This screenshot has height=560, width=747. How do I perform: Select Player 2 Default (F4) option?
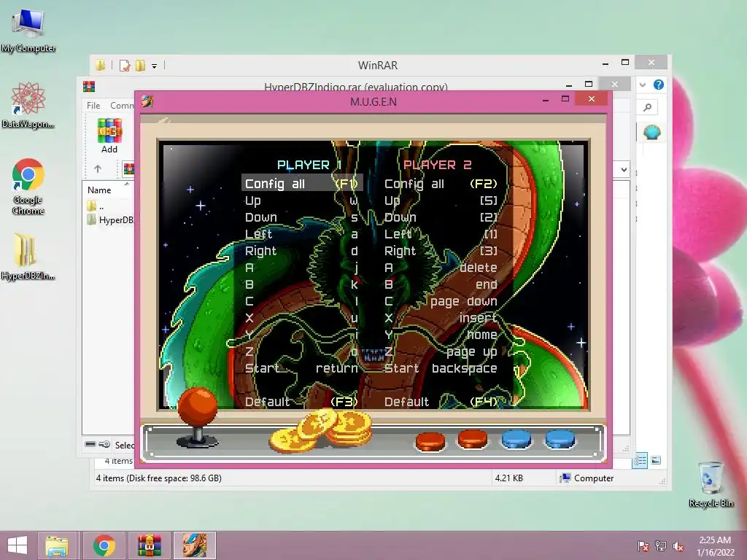(441, 402)
